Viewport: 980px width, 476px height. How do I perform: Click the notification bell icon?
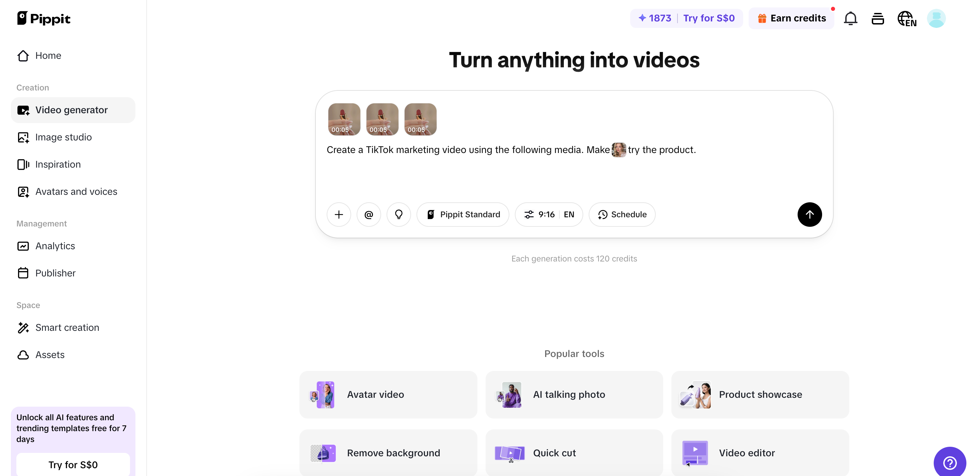point(851,18)
